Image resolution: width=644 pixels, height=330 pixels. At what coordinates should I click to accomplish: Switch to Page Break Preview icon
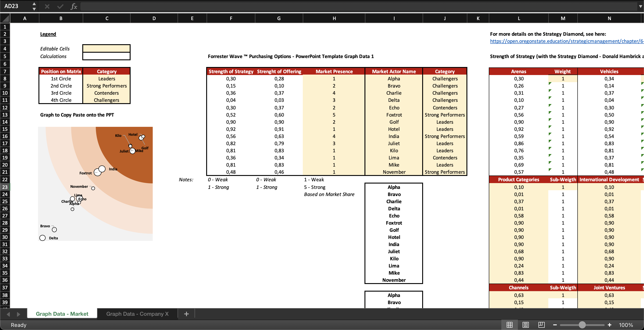click(x=542, y=325)
